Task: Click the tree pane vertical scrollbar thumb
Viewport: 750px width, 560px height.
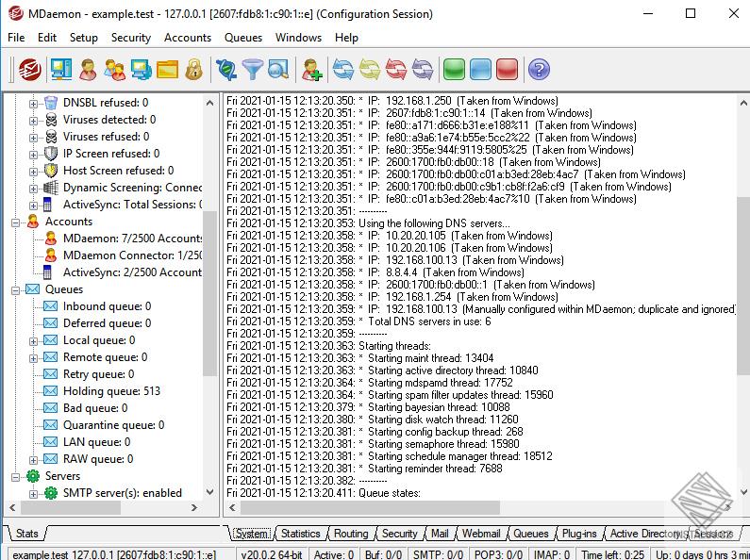Action: point(209,292)
